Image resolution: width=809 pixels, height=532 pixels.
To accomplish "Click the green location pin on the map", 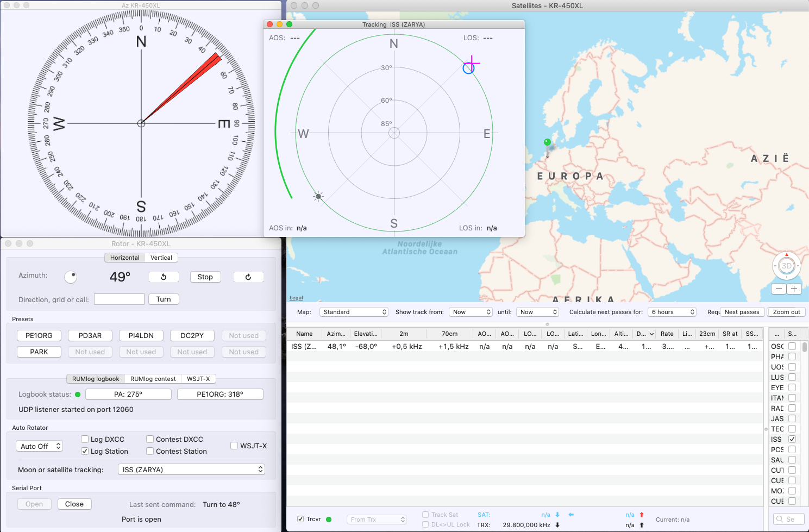I will [x=547, y=143].
